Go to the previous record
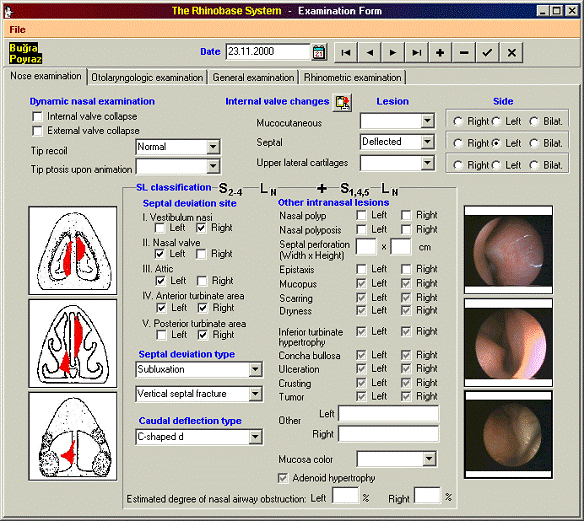Image resolution: width=584 pixels, height=521 pixels. tap(369, 53)
